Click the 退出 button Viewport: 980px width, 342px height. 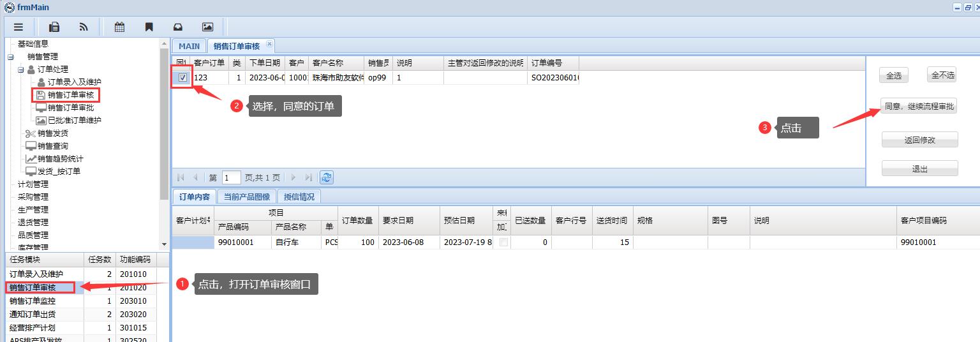pyautogui.click(x=919, y=169)
